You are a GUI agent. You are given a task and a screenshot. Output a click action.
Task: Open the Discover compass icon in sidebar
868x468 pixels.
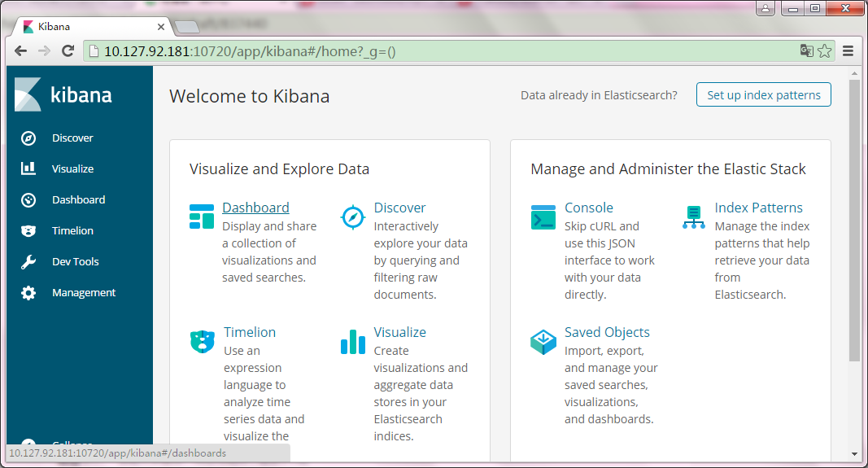point(28,138)
